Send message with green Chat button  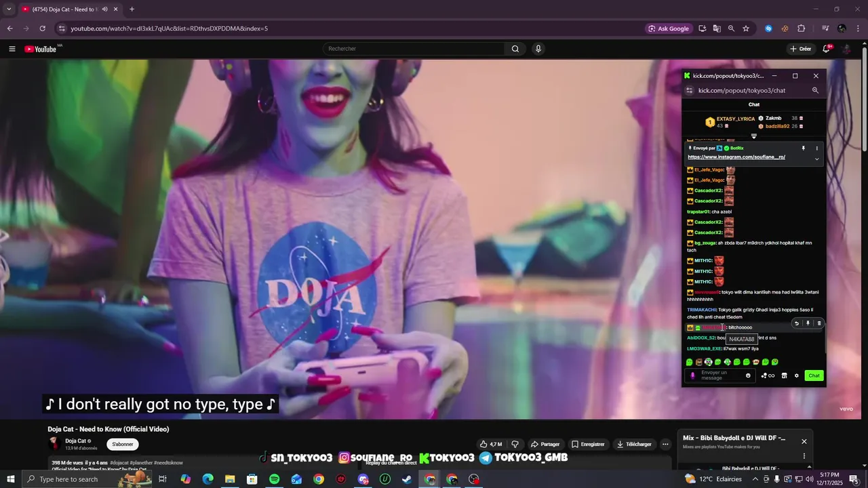pyautogui.click(x=814, y=375)
